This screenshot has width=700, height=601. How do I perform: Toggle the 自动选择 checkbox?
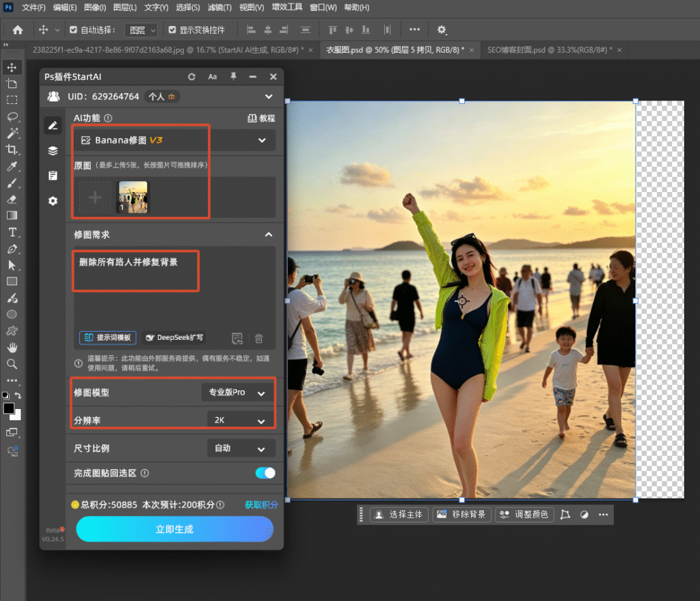[73, 30]
